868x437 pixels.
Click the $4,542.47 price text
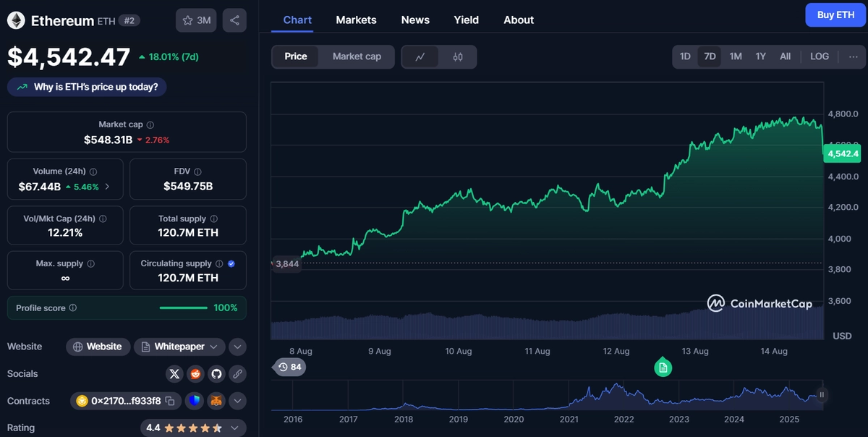click(69, 57)
